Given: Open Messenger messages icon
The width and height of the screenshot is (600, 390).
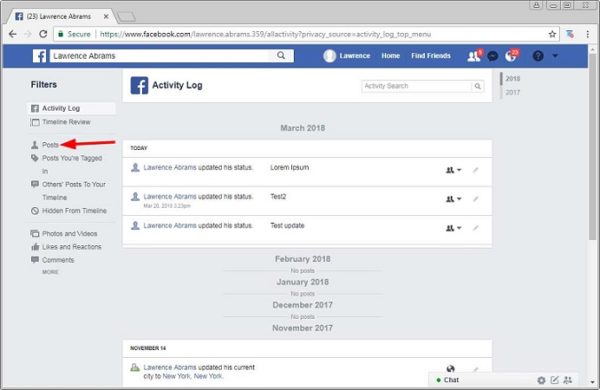Looking at the screenshot, I should [x=493, y=56].
